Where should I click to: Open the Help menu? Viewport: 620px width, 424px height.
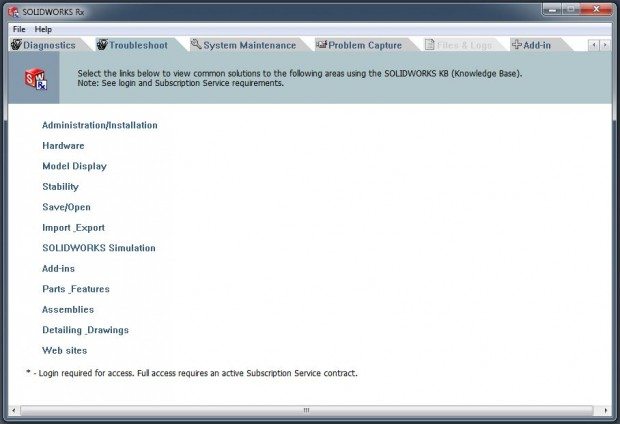point(43,29)
